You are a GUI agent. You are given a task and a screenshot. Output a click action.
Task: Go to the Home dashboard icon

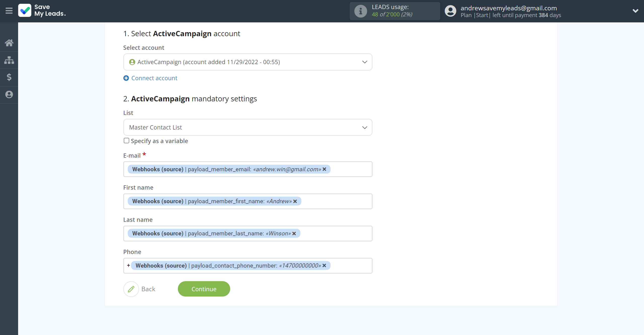coord(9,43)
